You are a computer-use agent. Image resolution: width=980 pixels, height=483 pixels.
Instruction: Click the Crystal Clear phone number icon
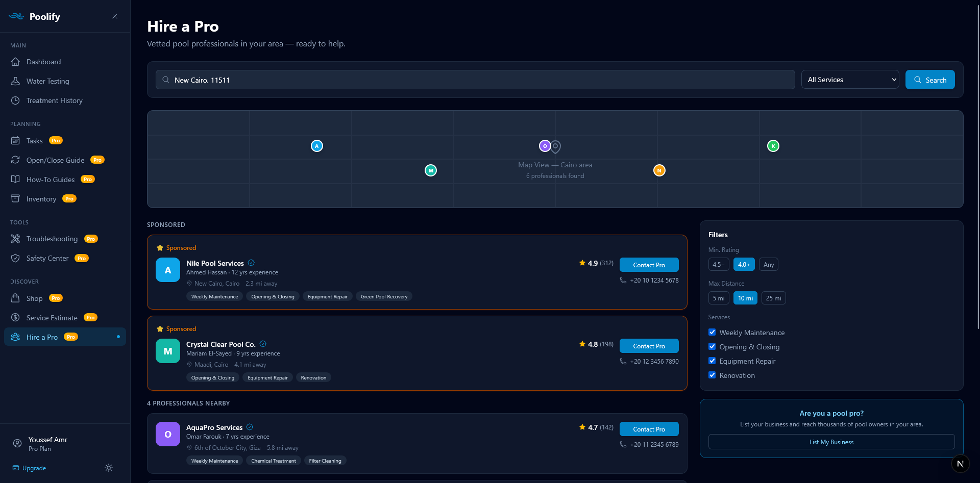623,361
